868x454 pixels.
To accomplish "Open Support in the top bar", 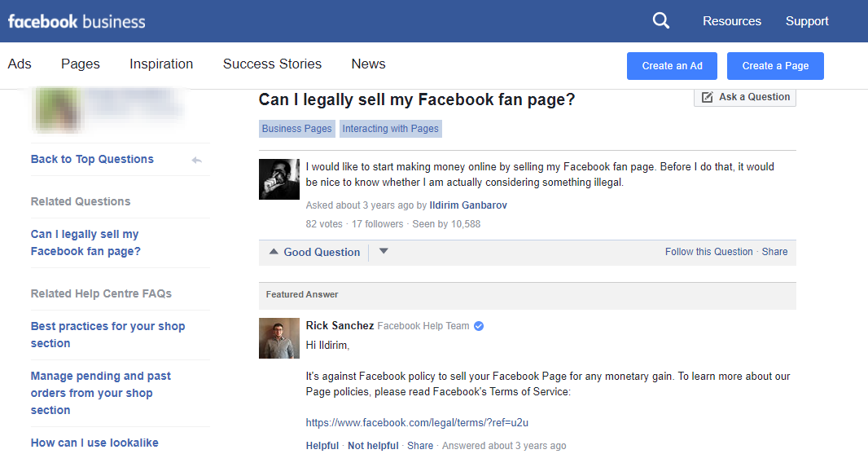I will [x=807, y=21].
